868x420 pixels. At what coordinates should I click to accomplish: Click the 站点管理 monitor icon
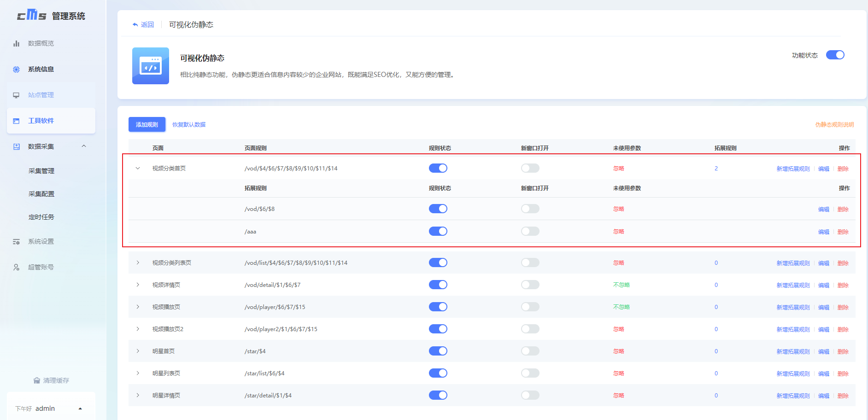(17, 95)
